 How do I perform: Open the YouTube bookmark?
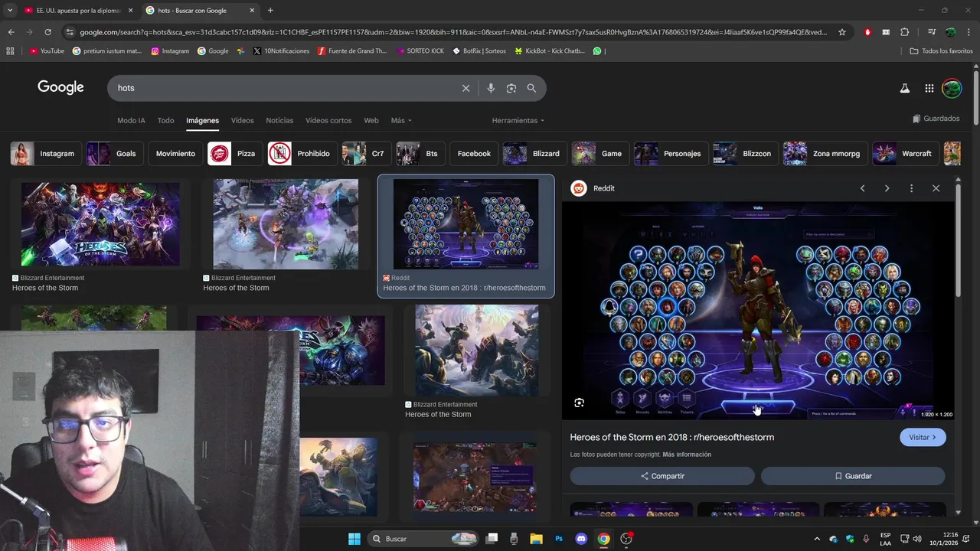click(x=47, y=51)
